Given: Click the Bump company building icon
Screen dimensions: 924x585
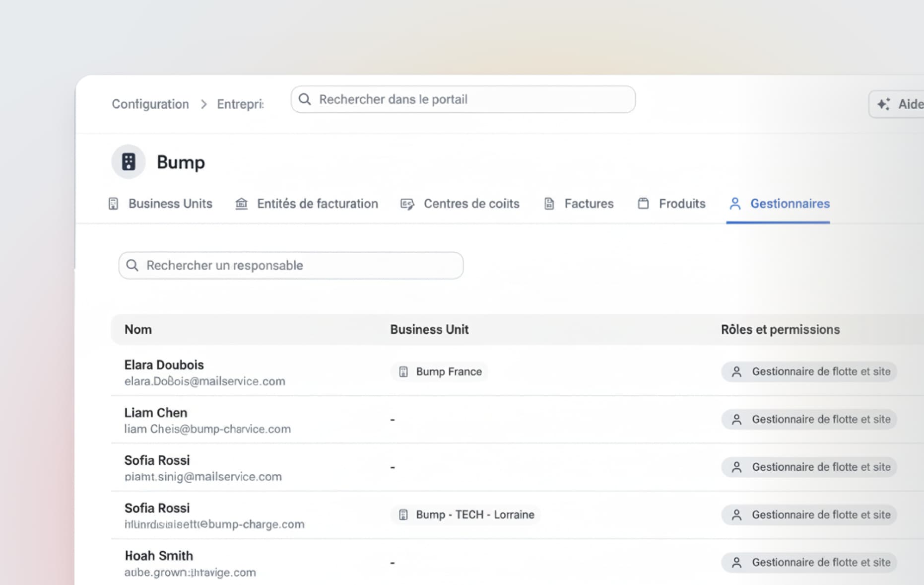Looking at the screenshot, I should tap(129, 162).
